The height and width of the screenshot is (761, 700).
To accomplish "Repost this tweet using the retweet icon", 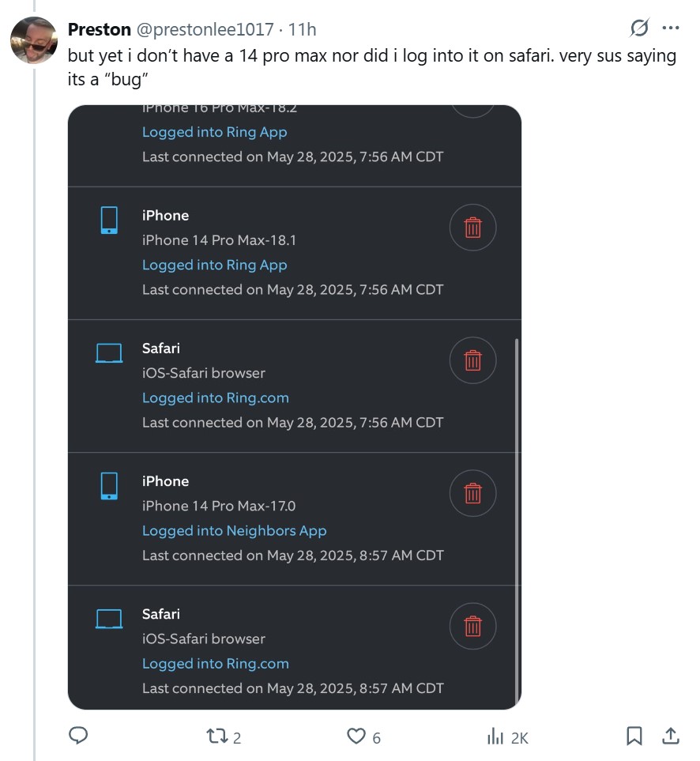I will click(216, 737).
